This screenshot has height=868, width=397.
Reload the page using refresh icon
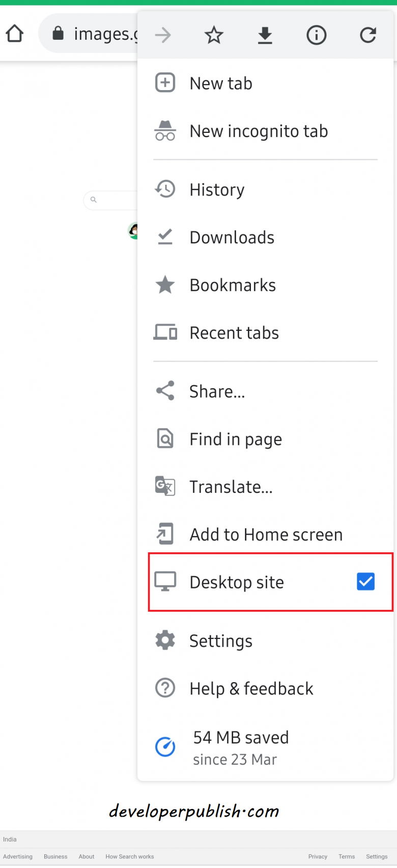pyautogui.click(x=367, y=35)
